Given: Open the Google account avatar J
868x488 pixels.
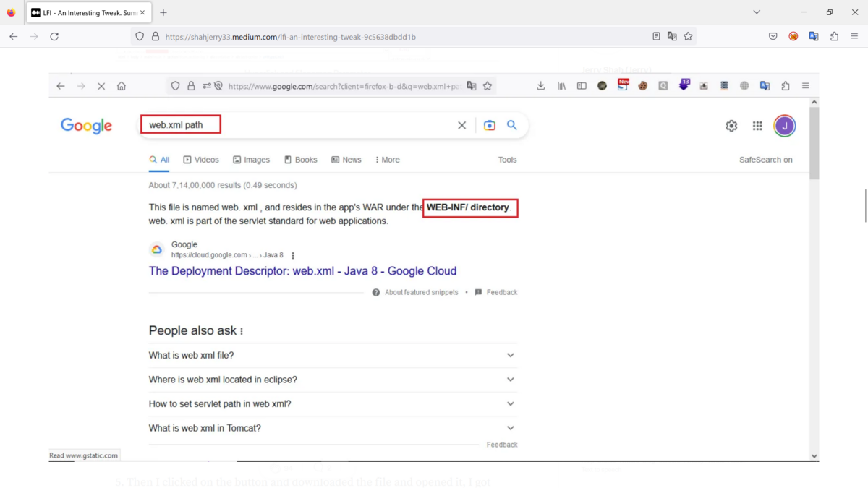Looking at the screenshot, I should click(785, 126).
